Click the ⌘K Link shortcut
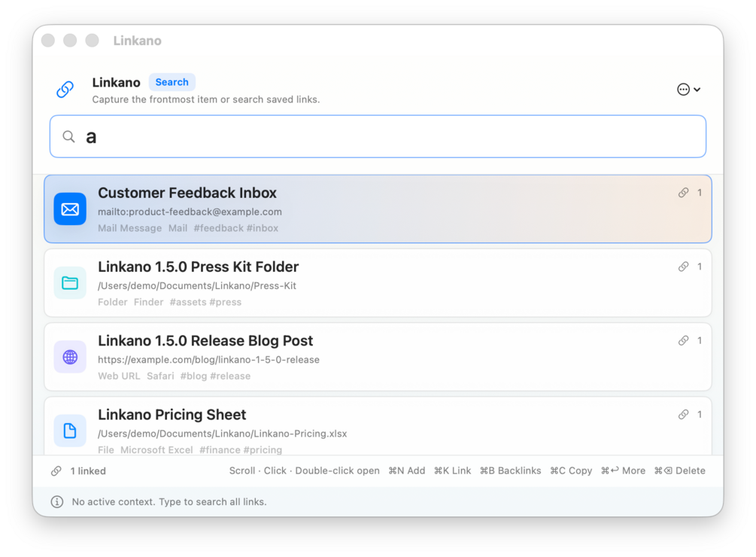The height and width of the screenshot is (557, 756). point(452,470)
